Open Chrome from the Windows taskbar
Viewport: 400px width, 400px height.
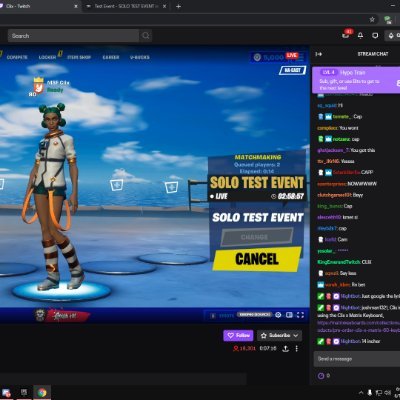coord(42,393)
